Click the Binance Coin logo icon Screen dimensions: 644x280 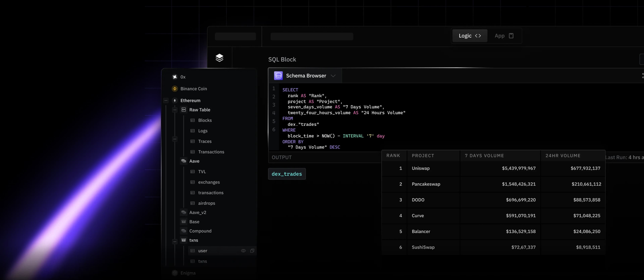pyautogui.click(x=175, y=89)
